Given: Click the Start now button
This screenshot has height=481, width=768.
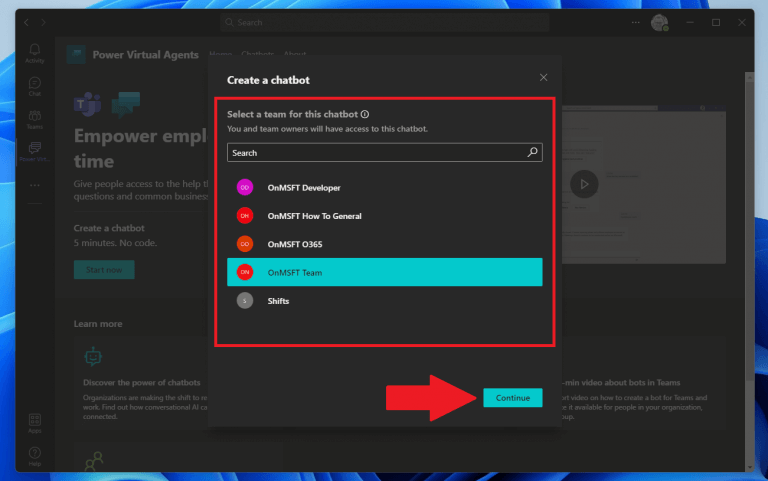Looking at the screenshot, I should pyautogui.click(x=104, y=270).
